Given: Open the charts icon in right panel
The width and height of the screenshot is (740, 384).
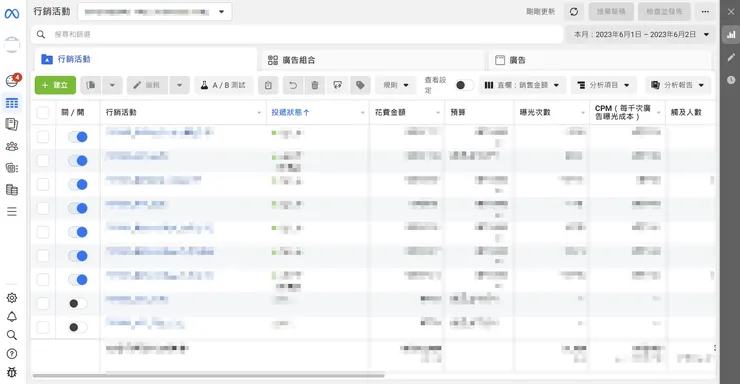Looking at the screenshot, I should click(x=731, y=35).
